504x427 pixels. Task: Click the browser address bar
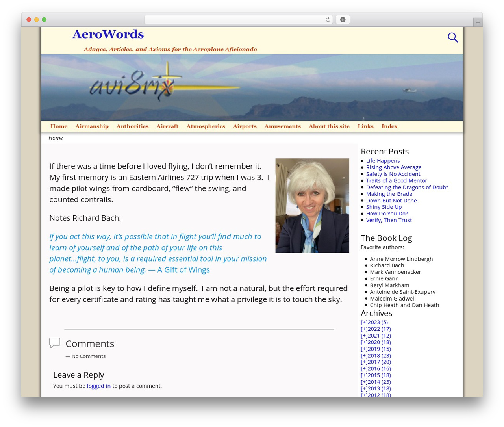pyautogui.click(x=238, y=20)
